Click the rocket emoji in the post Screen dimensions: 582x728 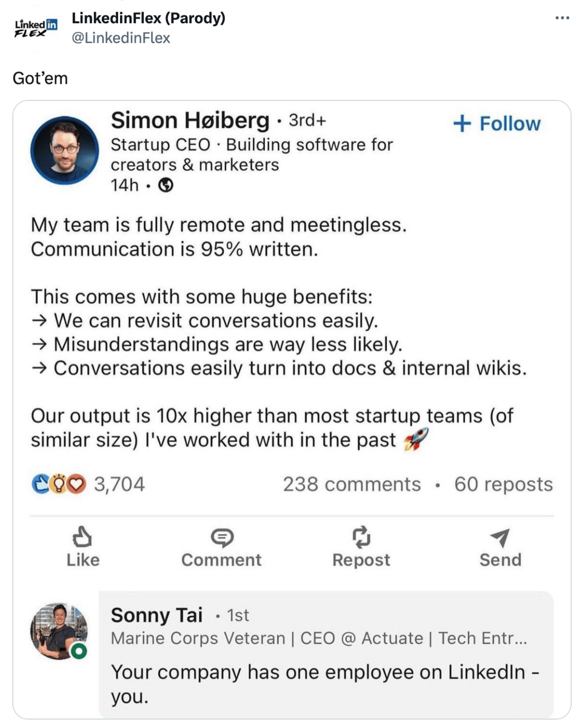point(415,439)
